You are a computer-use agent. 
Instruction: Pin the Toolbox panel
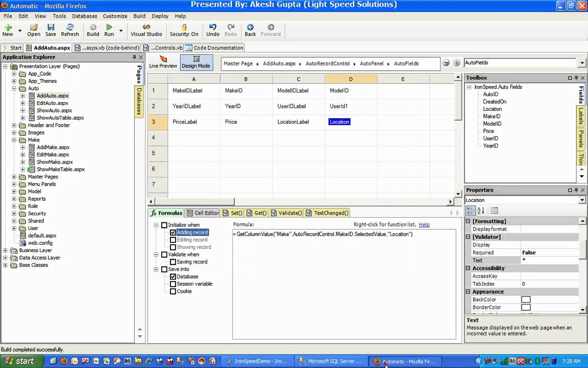[x=576, y=78]
